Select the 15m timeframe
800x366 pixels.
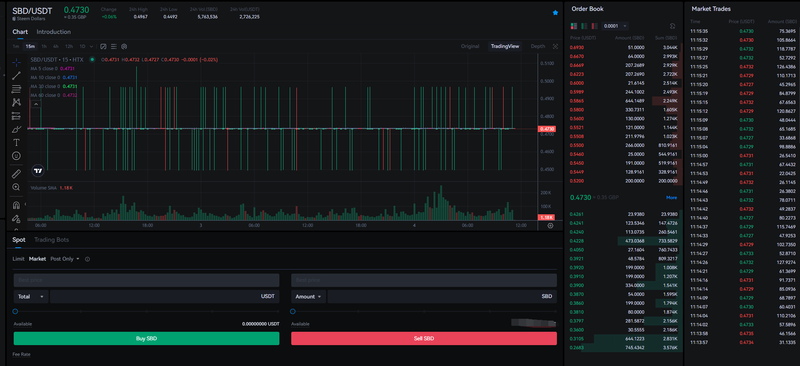pos(30,46)
